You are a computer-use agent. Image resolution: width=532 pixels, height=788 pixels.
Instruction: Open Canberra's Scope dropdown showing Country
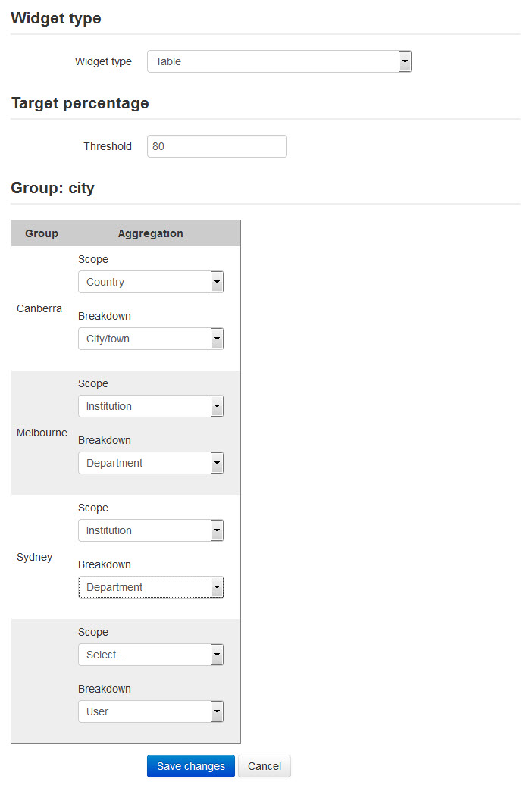tap(151, 282)
